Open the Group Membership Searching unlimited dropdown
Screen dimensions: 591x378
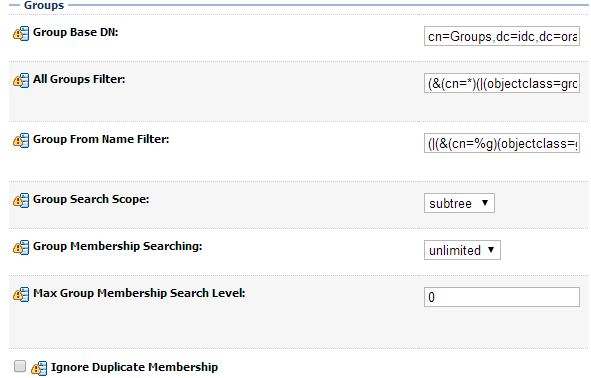click(x=462, y=250)
